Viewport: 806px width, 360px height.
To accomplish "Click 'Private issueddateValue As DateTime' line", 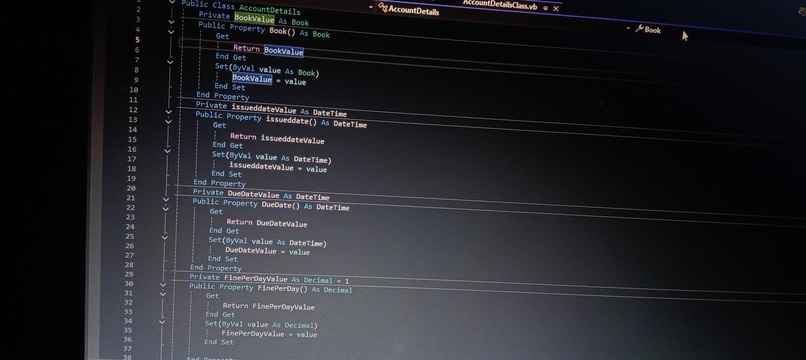I will point(271,109).
